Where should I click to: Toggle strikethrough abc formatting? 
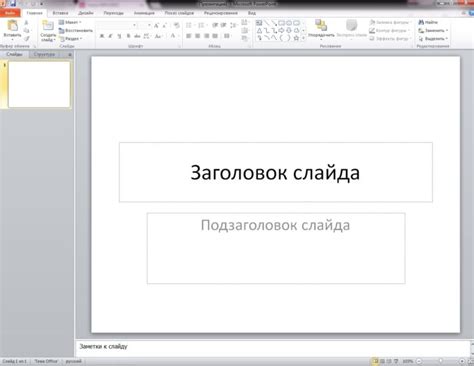(x=137, y=36)
